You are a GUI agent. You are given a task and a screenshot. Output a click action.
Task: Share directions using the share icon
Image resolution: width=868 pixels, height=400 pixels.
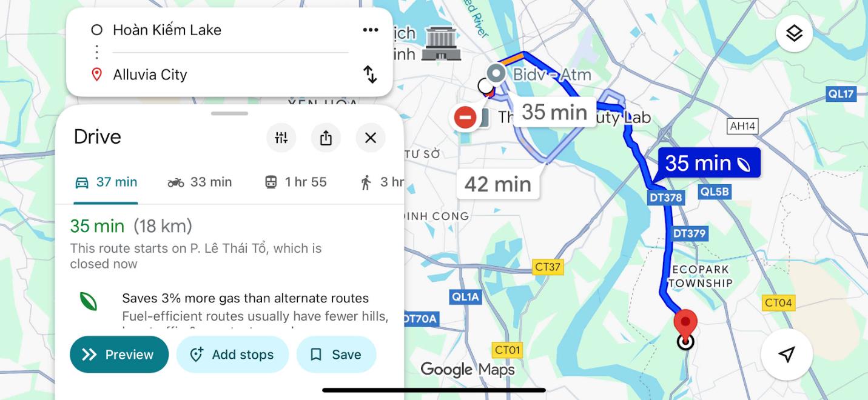pos(326,138)
